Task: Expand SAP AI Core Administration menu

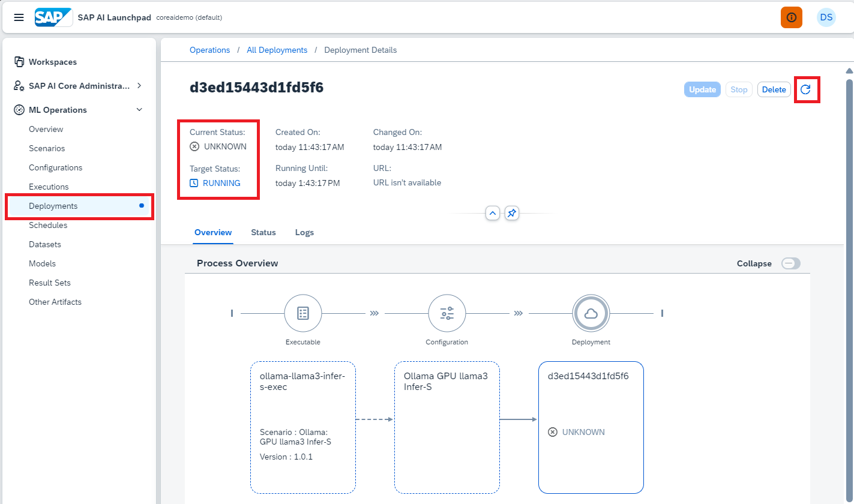Action: (139, 86)
